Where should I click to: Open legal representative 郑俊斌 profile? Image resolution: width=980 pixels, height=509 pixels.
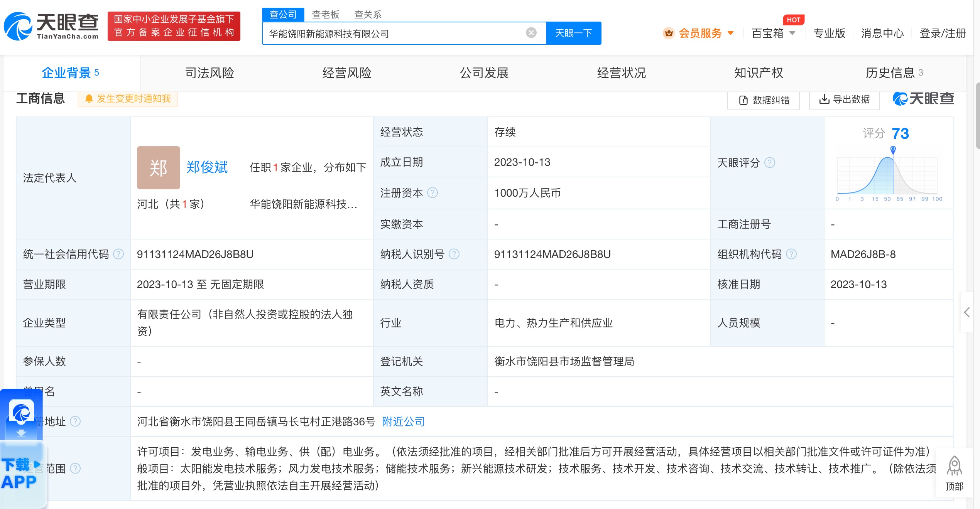207,167
